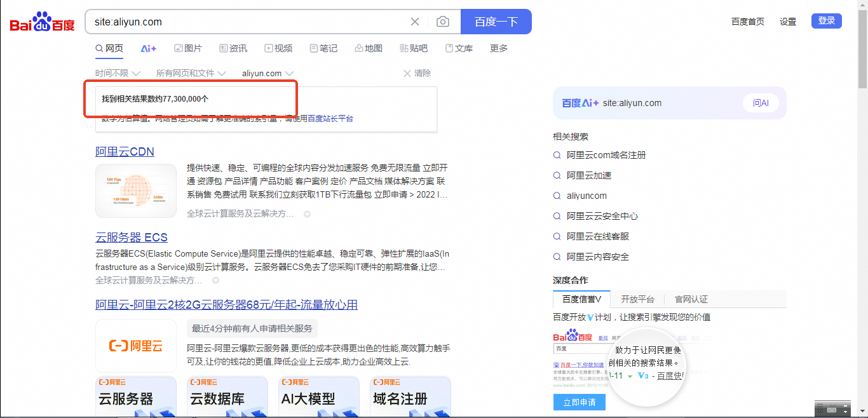
Task: Open 阿里云2核2G云服务器68元/年起 result
Action: tap(226, 304)
